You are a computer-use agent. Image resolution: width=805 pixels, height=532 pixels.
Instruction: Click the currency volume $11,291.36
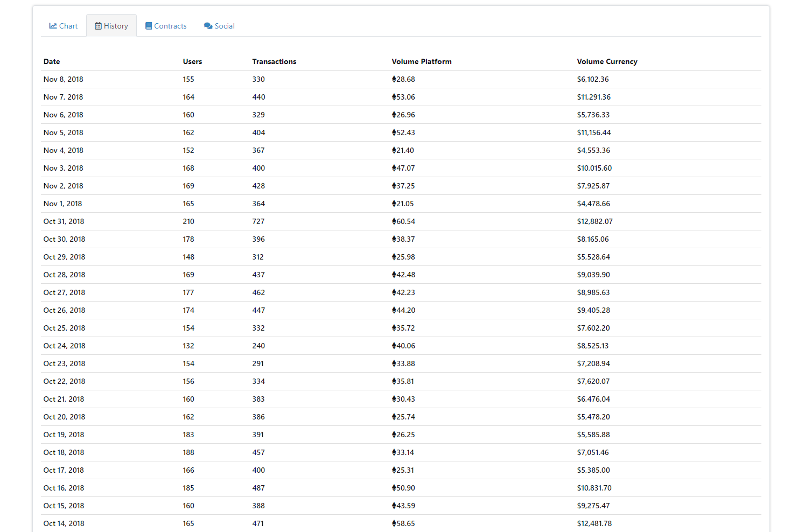click(594, 97)
